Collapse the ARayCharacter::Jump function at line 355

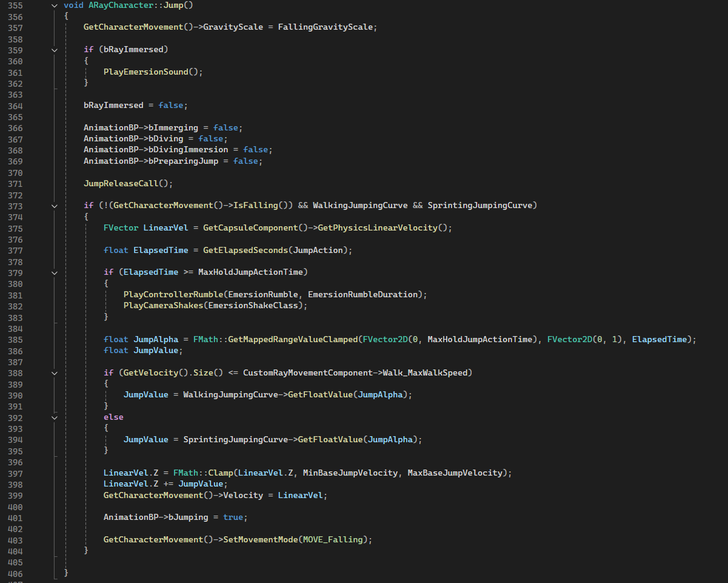click(x=55, y=5)
